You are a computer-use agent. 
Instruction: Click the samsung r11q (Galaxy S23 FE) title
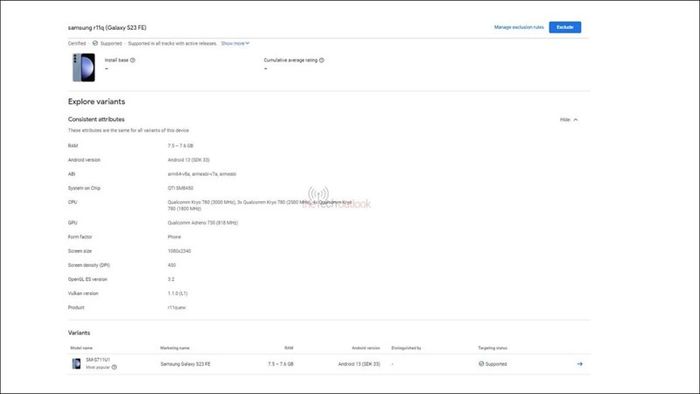point(107,28)
